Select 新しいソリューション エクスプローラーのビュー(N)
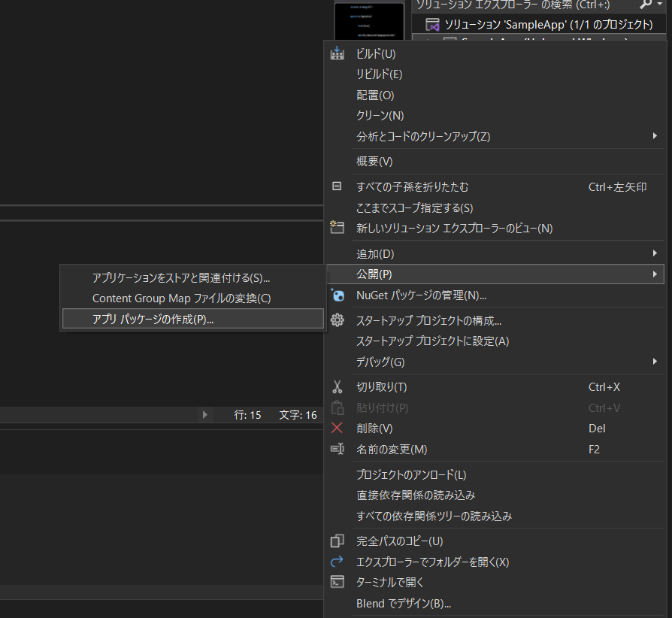The width and height of the screenshot is (672, 618). click(495, 229)
